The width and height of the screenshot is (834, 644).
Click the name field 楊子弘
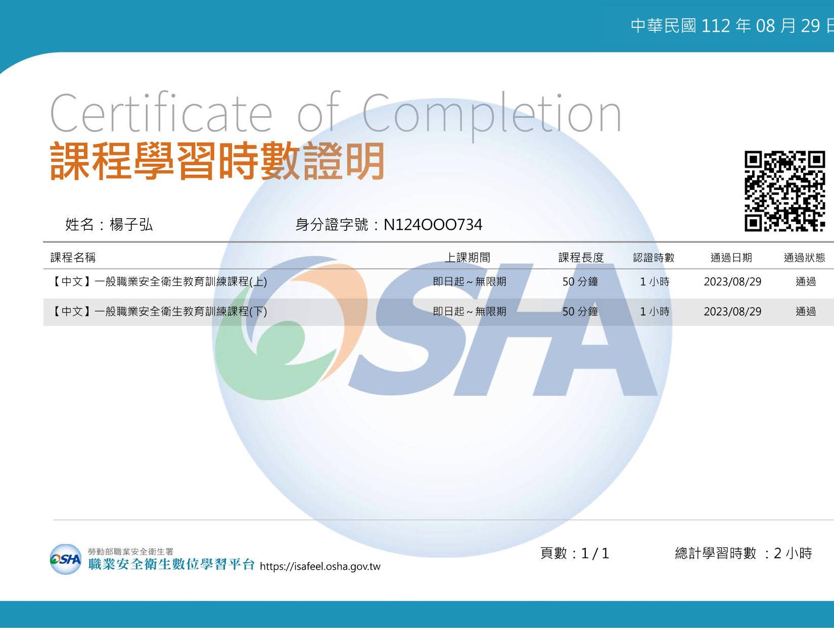[x=130, y=225]
